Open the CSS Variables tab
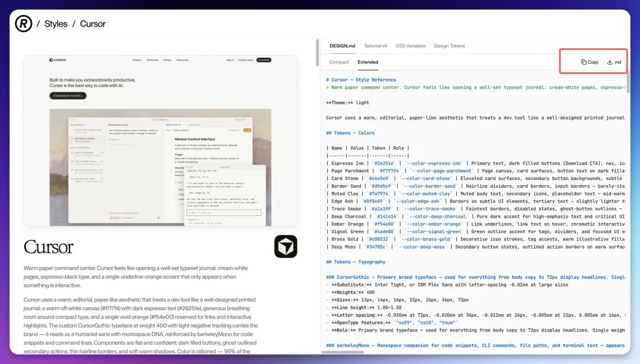 pos(410,46)
